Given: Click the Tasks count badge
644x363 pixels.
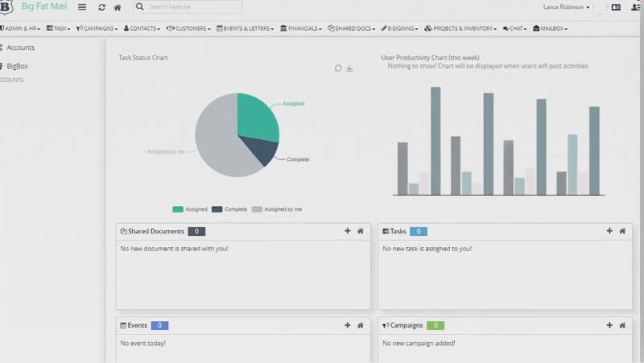Looking at the screenshot, I should (419, 231).
